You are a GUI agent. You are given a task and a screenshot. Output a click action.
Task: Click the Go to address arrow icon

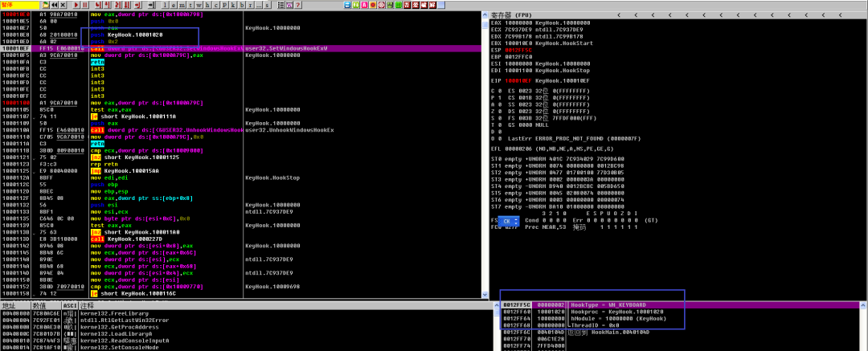coord(152,5)
